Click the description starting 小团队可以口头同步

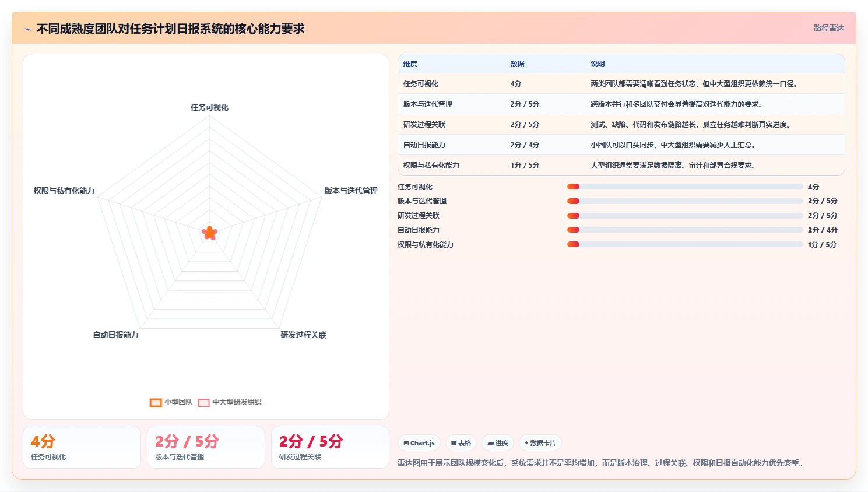(x=673, y=145)
